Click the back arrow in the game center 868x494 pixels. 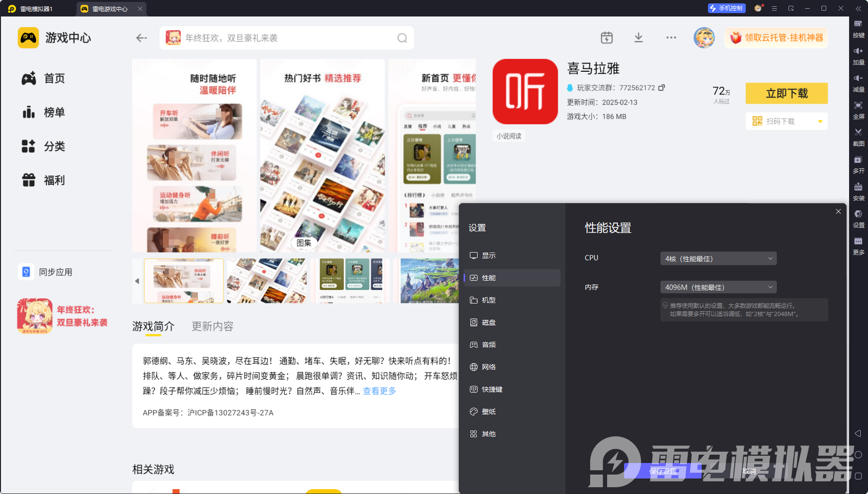(x=141, y=38)
